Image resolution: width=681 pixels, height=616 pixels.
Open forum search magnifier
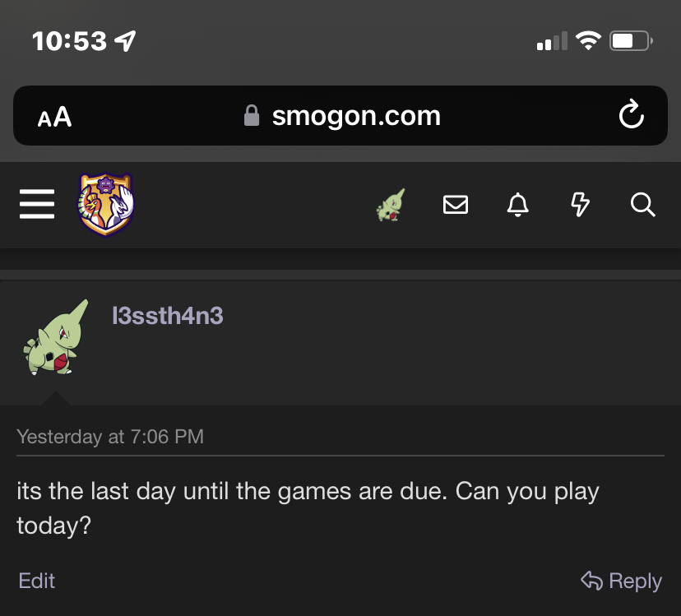[x=642, y=205]
